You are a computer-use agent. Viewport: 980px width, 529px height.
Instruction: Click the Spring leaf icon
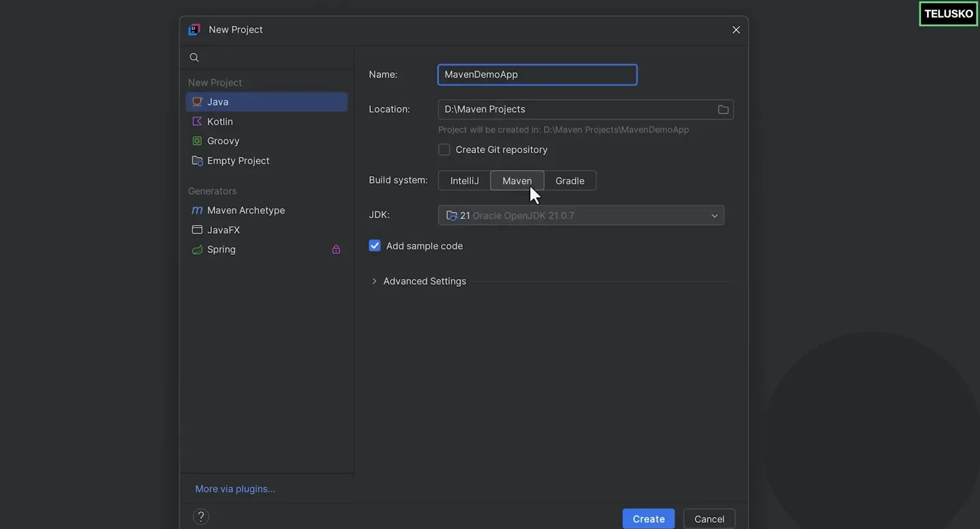(x=197, y=250)
